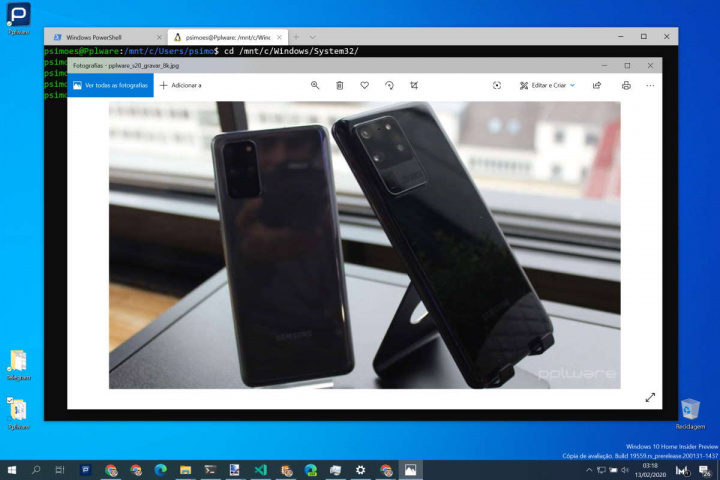Viewport: 720px width, 480px height.
Task: Expand the fullscreen arrows icon below photo
Action: 650,397
